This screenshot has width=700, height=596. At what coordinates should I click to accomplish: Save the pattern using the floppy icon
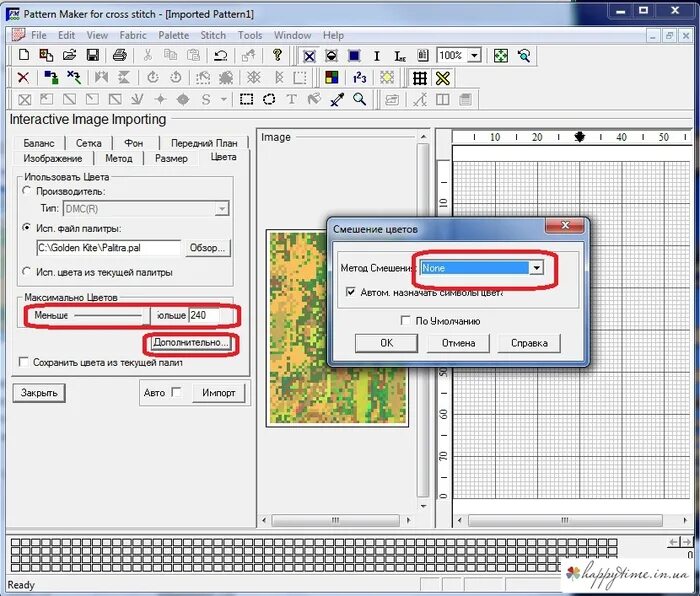pyautogui.click(x=92, y=55)
